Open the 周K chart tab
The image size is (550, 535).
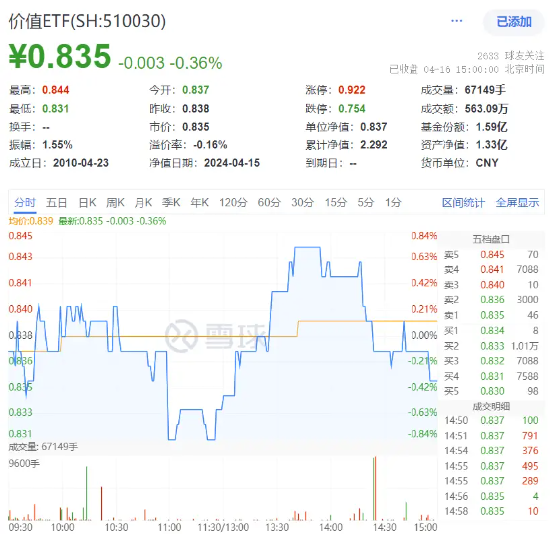(x=115, y=202)
